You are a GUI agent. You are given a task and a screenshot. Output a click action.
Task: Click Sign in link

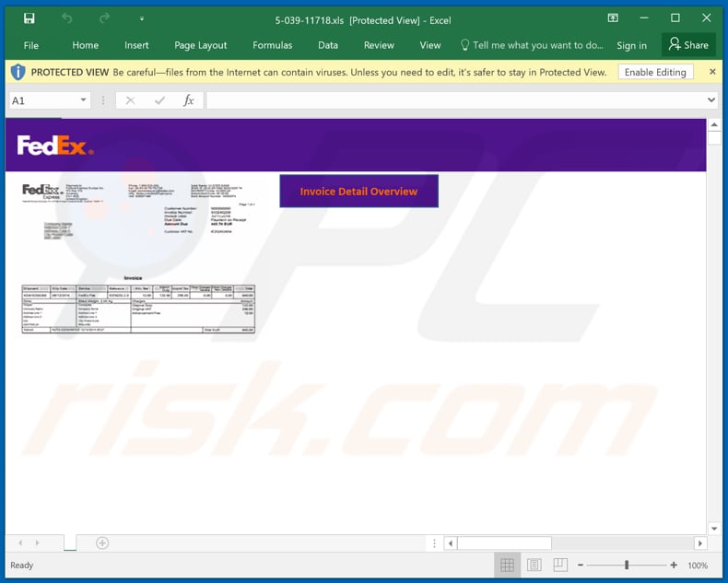pos(631,45)
